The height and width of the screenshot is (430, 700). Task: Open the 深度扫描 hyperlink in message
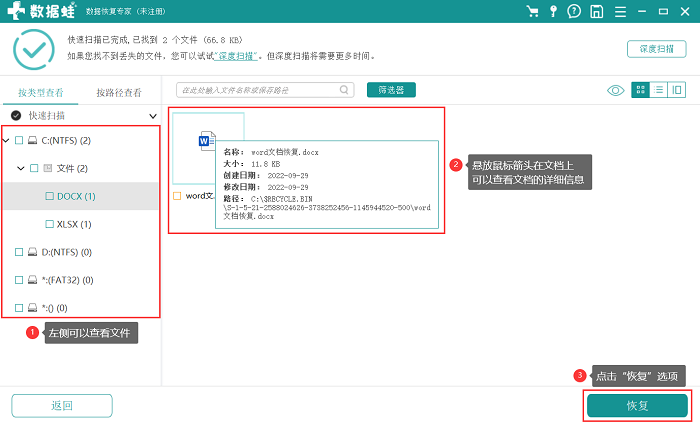pos(236,56)
